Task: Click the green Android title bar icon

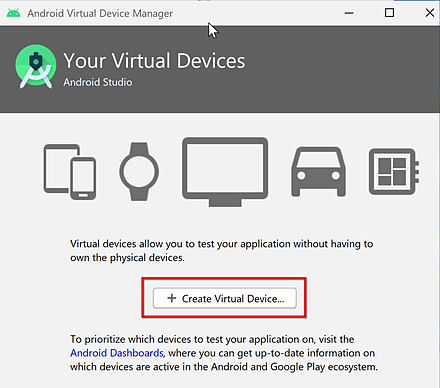Action: click(x=13, y=13)
